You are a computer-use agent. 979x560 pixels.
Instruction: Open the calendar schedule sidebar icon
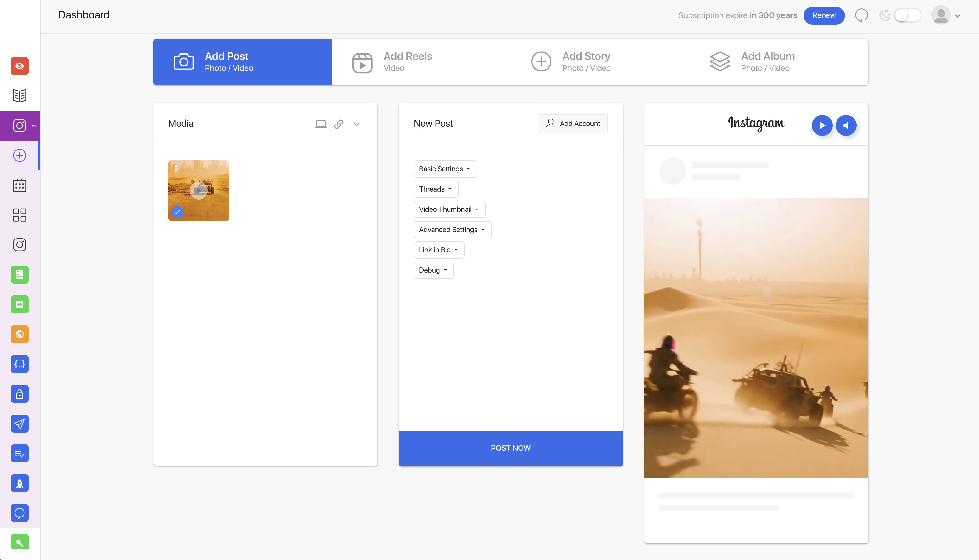click(x=20, y=185)
